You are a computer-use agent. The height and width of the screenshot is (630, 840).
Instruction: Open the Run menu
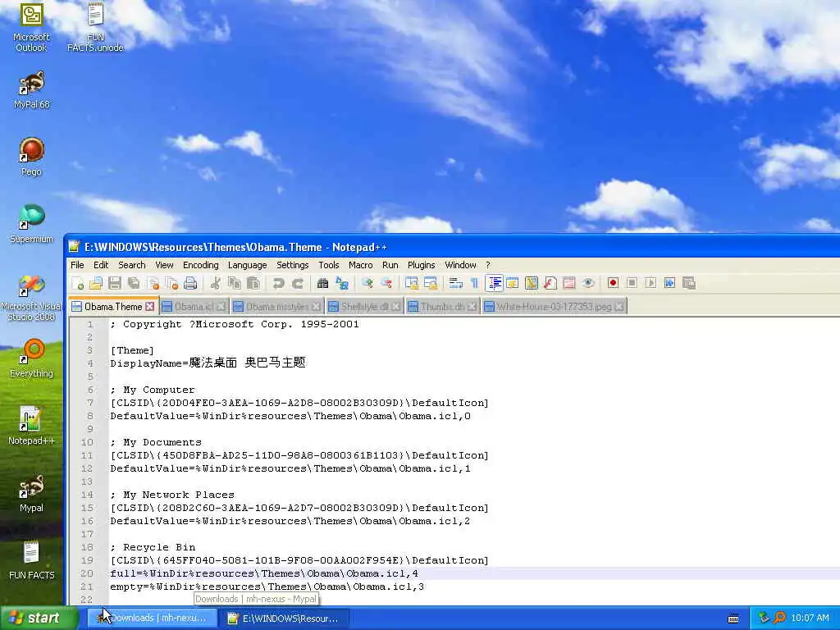point(390,265)
